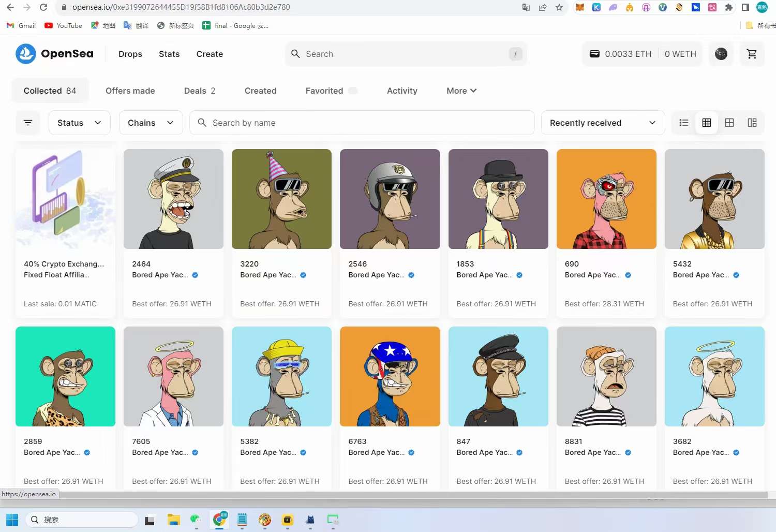Switch to Offers made tab
This screenshot has height=532, width=776.
coord(130,91)
